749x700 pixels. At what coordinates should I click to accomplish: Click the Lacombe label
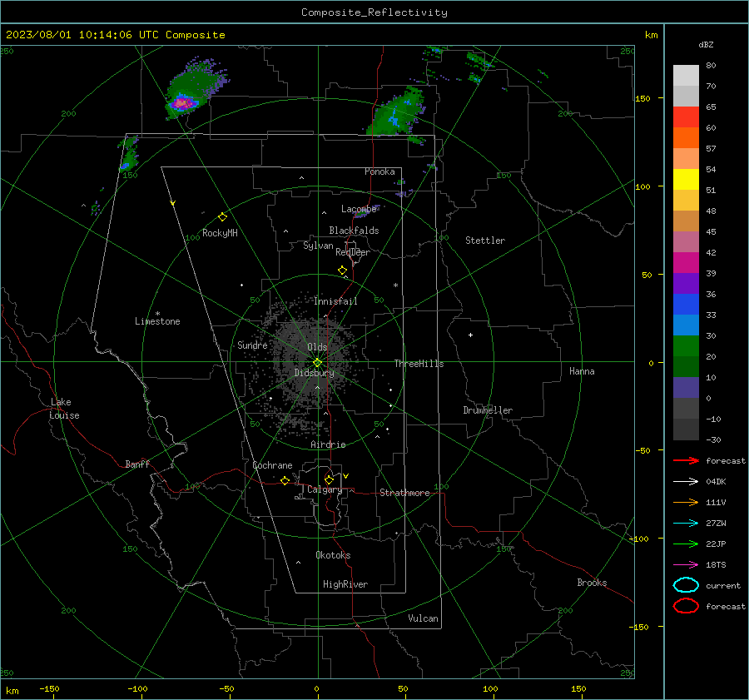point(359,209)
